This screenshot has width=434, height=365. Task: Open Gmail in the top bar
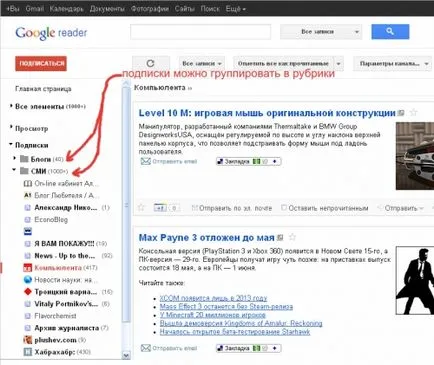pyautogui.click(x=35, y=9)
